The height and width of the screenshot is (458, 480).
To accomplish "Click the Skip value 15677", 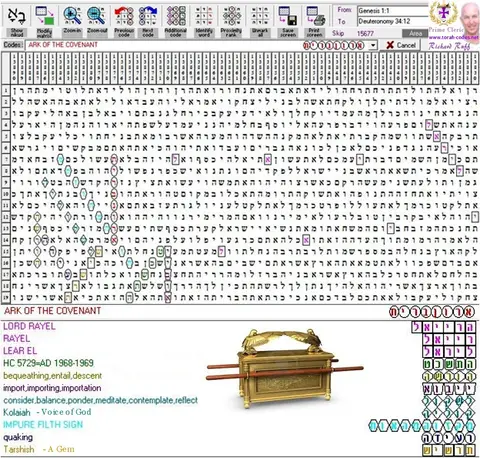I will (365, 33).
